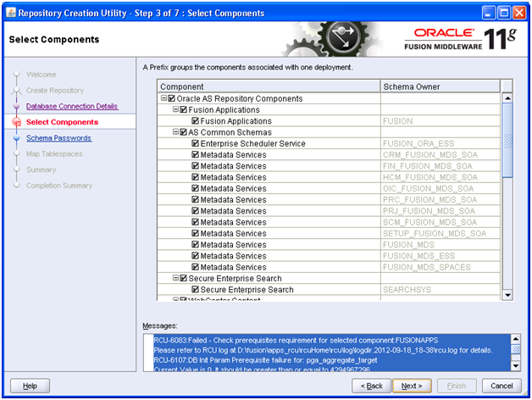Image resolution: width=532 pixels, height=400 pixels.
Task: Minimize the Repository Creation Utility window
Action: [488, 13]
